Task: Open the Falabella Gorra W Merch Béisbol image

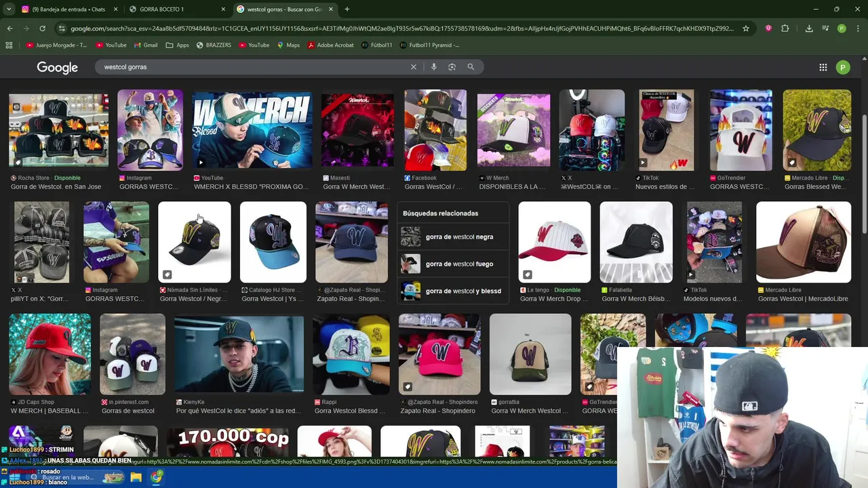Action: pos(636,242)
